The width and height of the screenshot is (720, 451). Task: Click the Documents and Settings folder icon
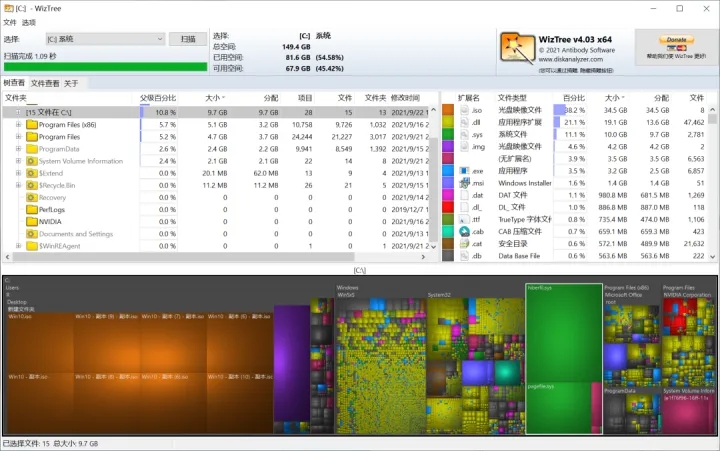(32, 234)
